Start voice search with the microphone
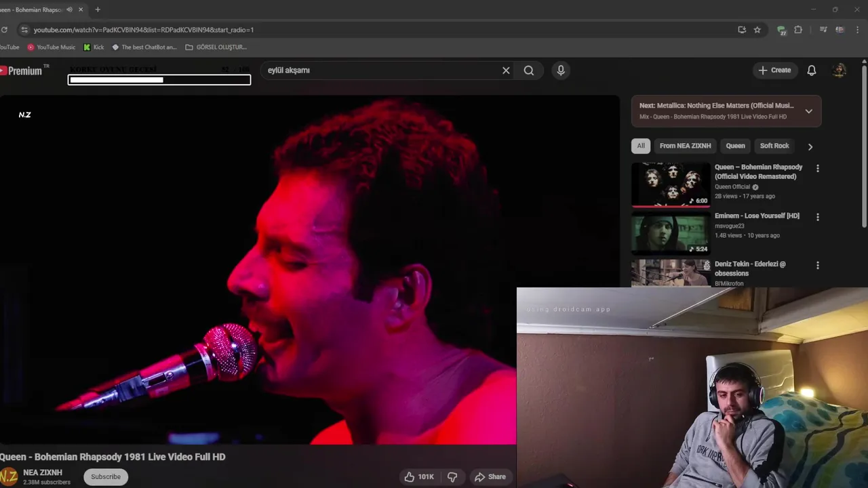Image resolution: width=868 pixels, height=488 pixels. [x=561, y=70]
